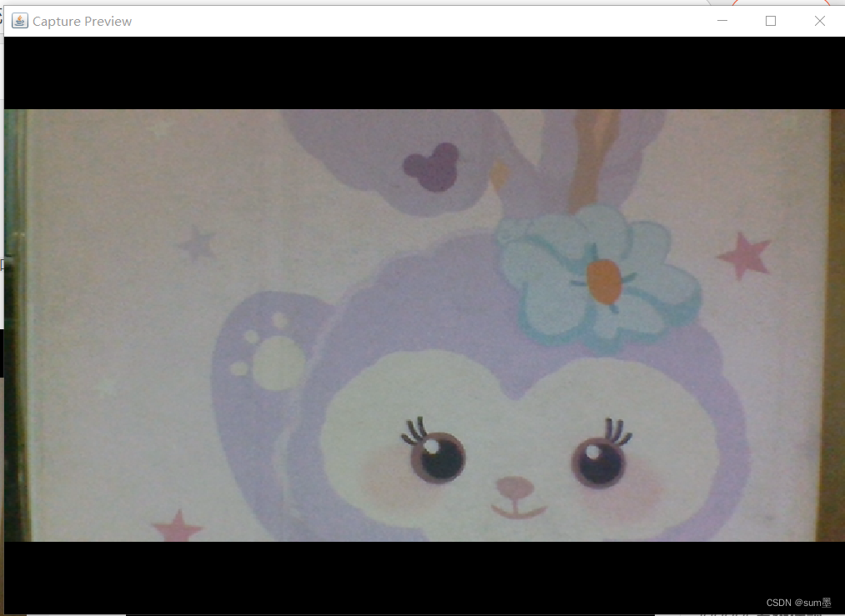The image size is (845, 616).
Task: Close the Capture Preview window
Action: point(820,21)
